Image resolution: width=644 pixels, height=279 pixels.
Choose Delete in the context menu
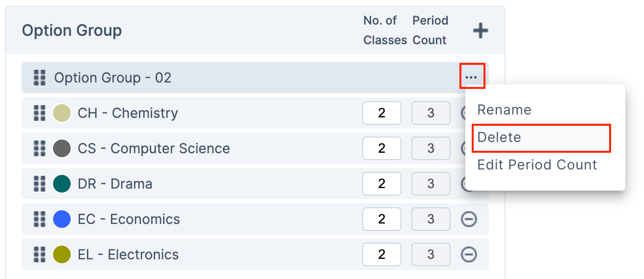click(x=499, y=137)
